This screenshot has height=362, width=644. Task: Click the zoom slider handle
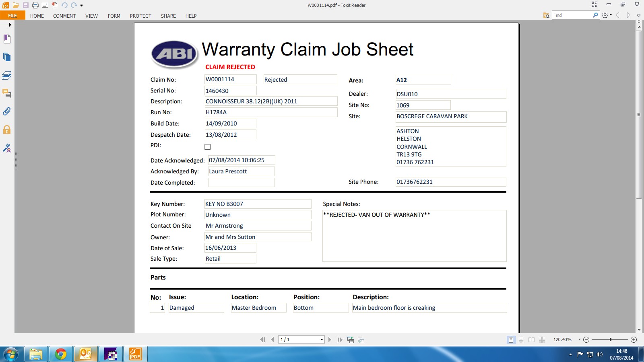(x=611, y=340)
